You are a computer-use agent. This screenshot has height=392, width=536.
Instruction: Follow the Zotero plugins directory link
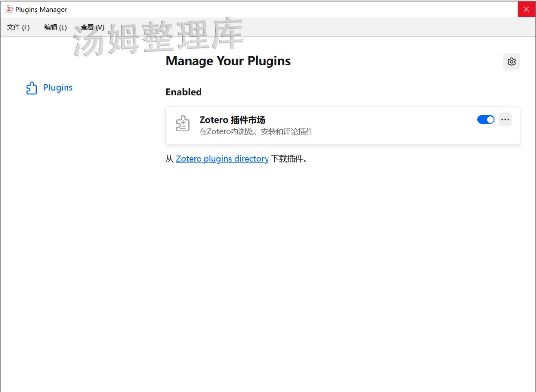(222, 159)
